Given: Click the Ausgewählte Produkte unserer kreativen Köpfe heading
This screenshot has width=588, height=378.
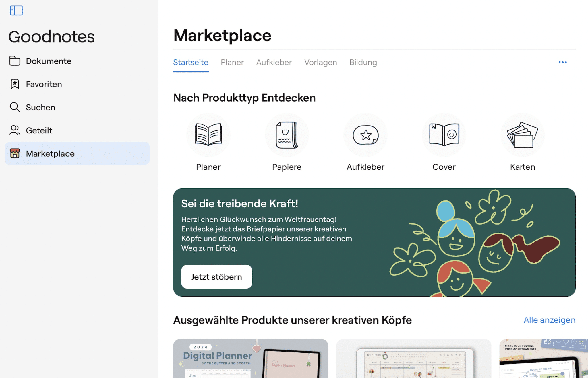Looking at the screenshot, I should pos(292,320).
